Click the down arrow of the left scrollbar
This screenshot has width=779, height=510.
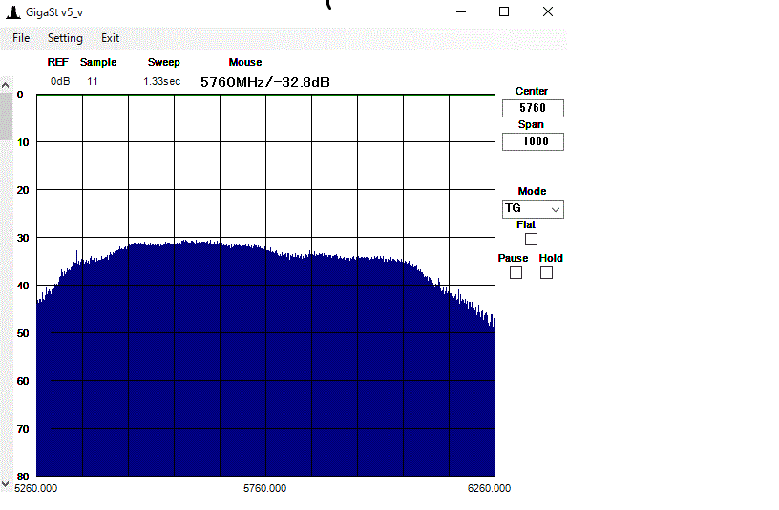pyautogui.click(x=5, y=483)
